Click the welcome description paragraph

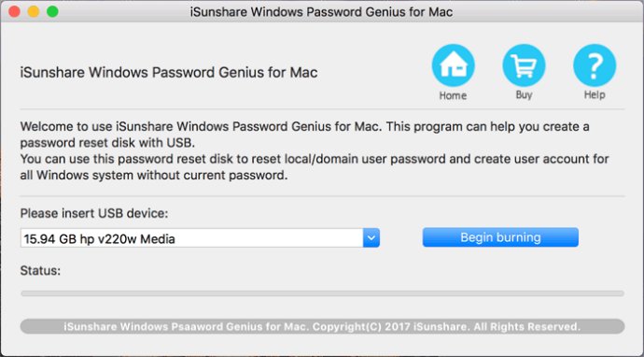coord(315,150)
